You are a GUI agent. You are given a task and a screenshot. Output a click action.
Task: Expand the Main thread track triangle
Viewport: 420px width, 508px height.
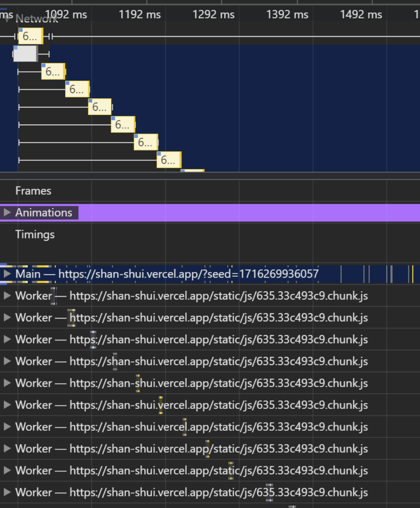tap(7, 274)
